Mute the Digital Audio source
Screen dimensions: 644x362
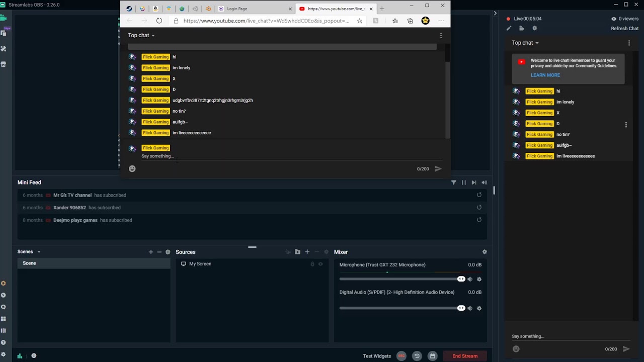(470, 308)
